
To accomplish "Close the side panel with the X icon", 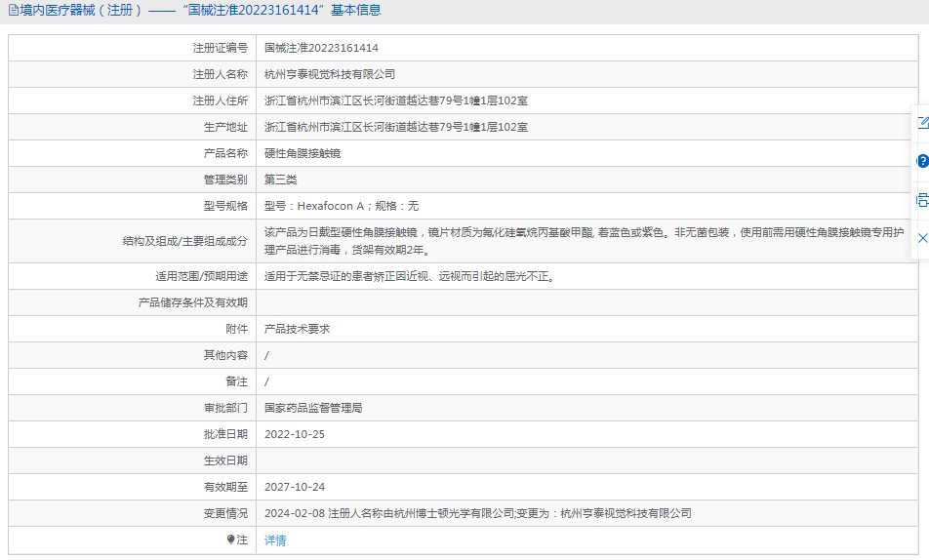I will [x=922, y=238].
